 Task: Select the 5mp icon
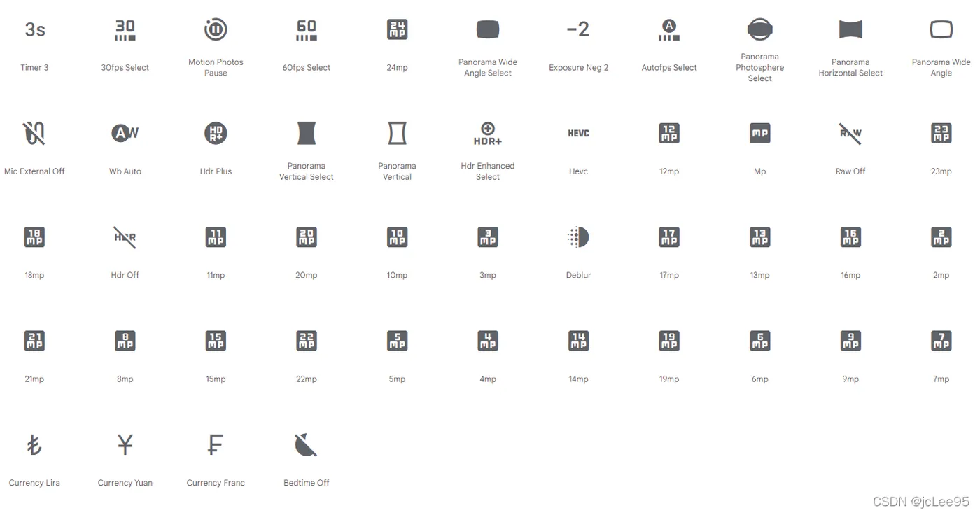click(397, 341)
